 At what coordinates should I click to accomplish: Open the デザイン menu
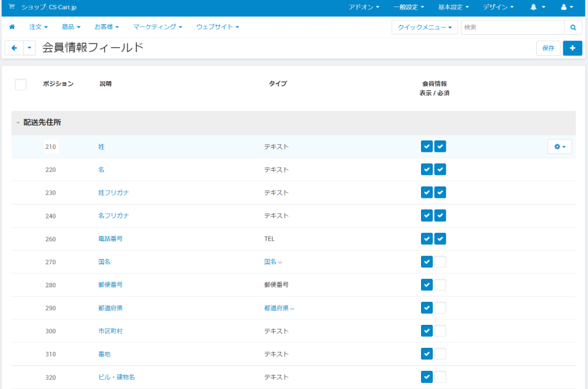[498, 7]
